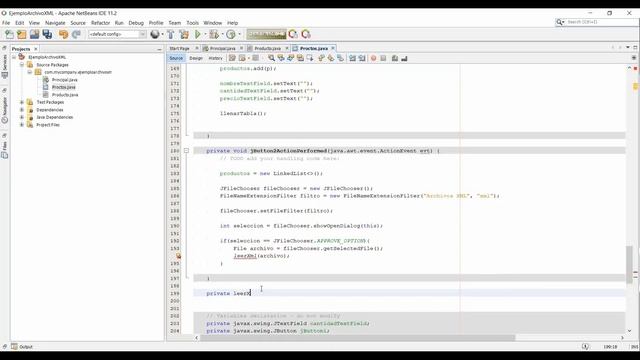The width and height of the screenshot is (640, 360).
Task: Click the Undo arrow icon
Action: [x=63, y=34]
